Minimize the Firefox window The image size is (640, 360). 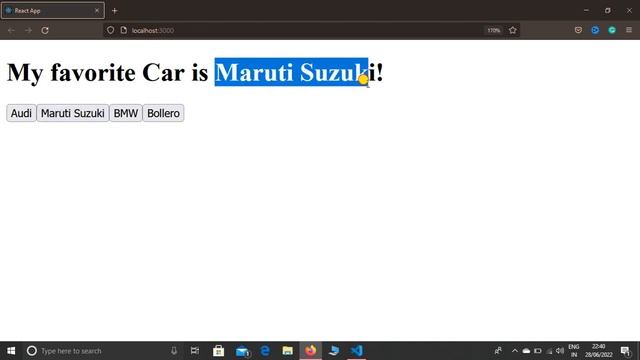(x=586, y=11)
